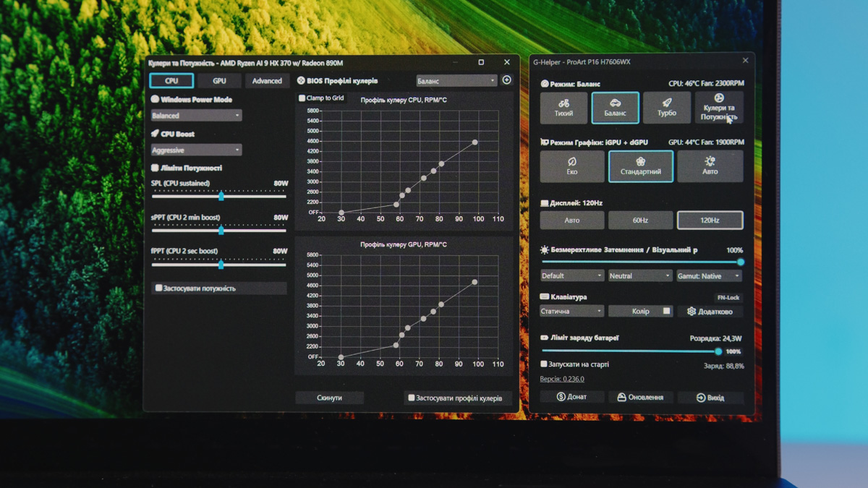Adjust the fPPT (CPU 2 sec boost) slider
Screen dimensions: 868x488
coord(219,264)
